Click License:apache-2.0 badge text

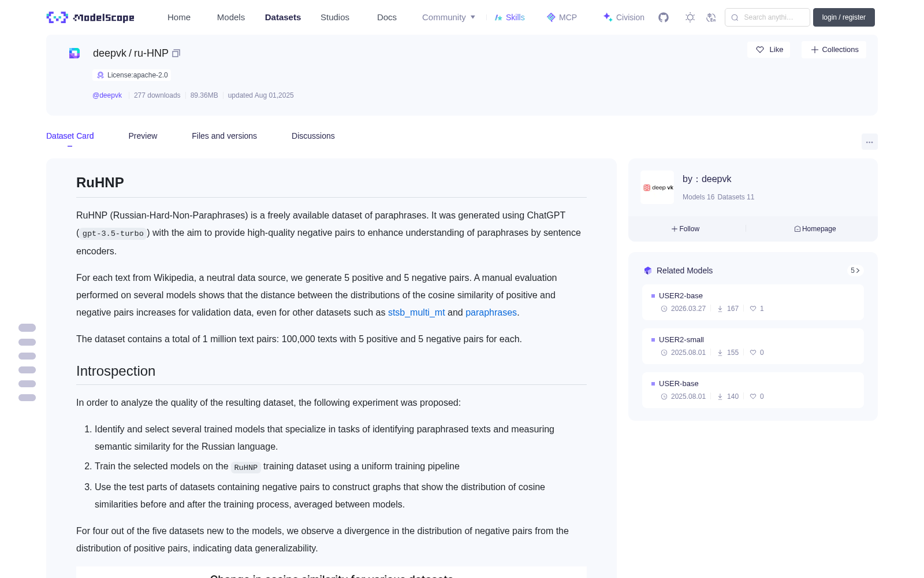tap(137, 75)
